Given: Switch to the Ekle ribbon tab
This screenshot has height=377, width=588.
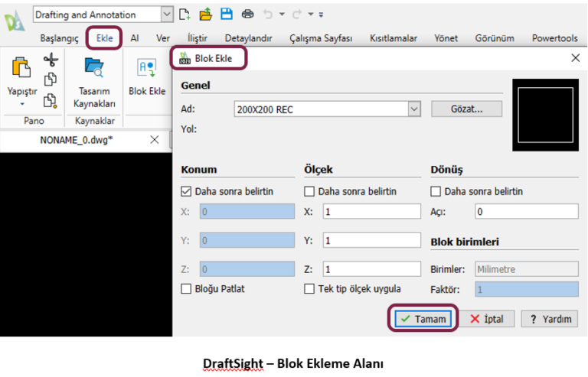Looking at the screenshot, I should tap(104, 38).
